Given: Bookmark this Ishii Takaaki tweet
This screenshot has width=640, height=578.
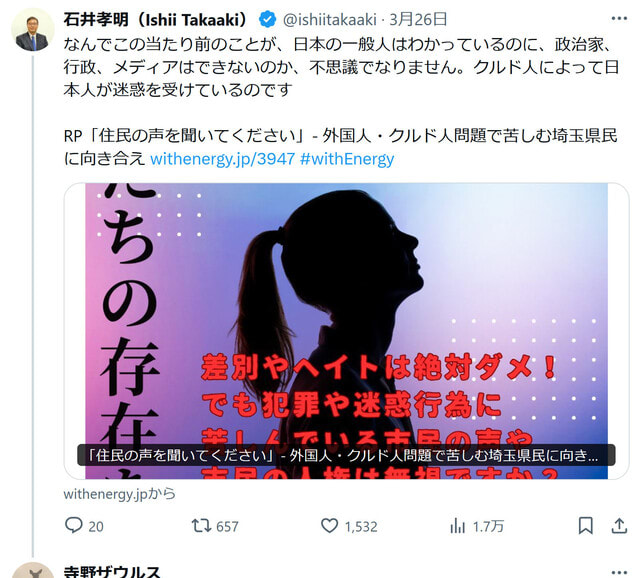Looking at the screenshot, I should click(586, 526).
